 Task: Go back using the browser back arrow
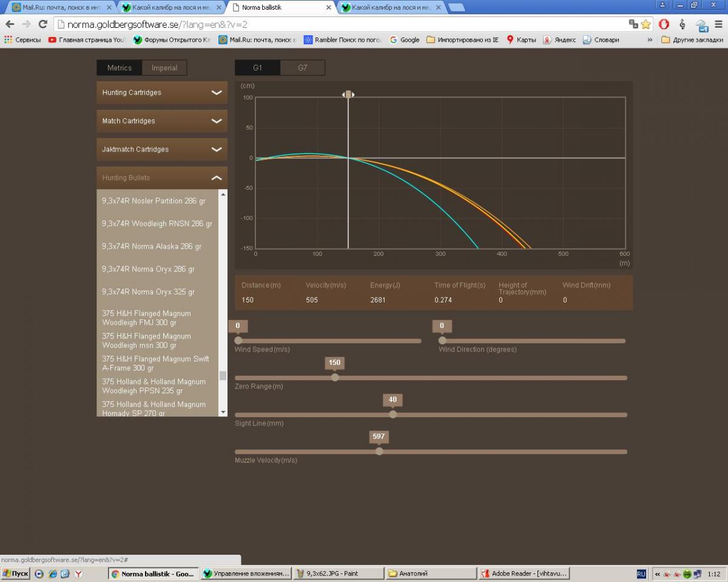[10, 24]
